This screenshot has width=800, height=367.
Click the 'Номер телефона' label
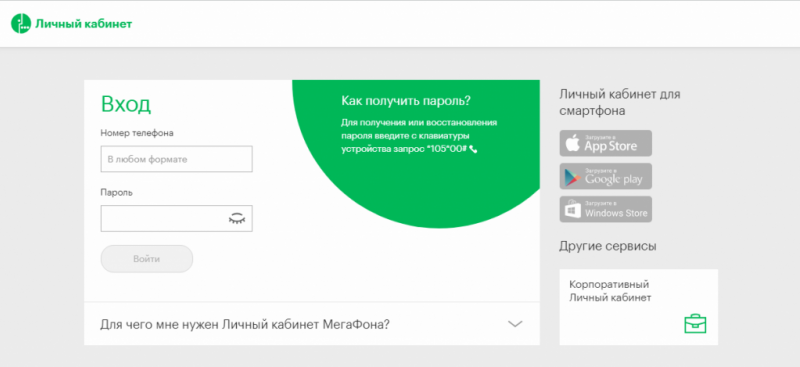point(137,133)
